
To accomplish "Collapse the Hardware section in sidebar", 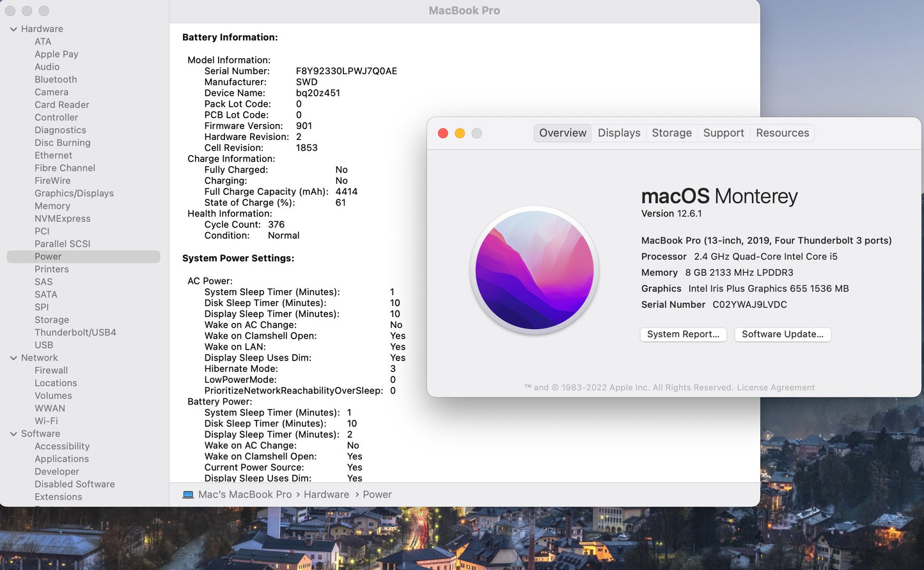I will tap(13, 29).
